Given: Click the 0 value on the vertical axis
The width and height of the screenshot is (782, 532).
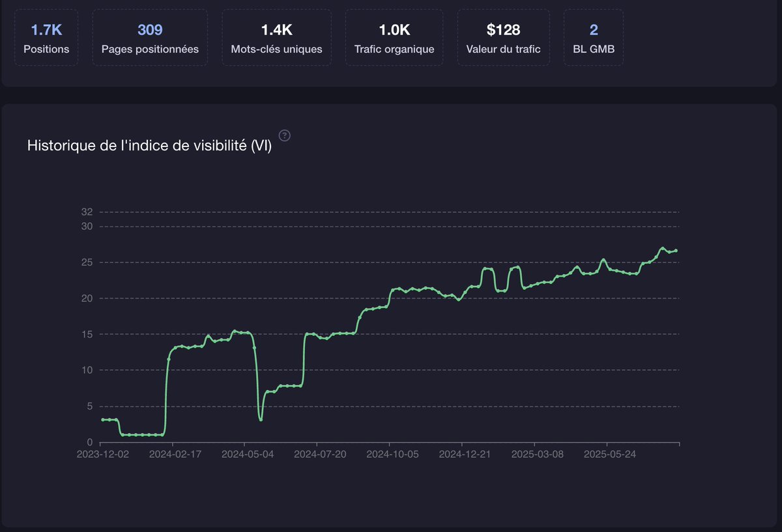Looking at the screenshot, I should [x=91, y=443].
